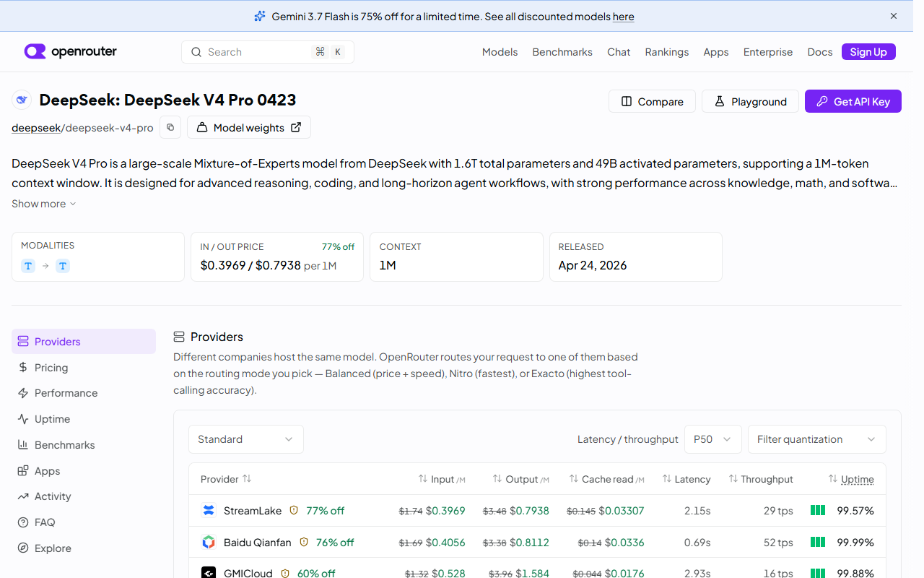Select Benchmarks in the sidebar
Screen dimensions: 924x578
pos(84,445)
